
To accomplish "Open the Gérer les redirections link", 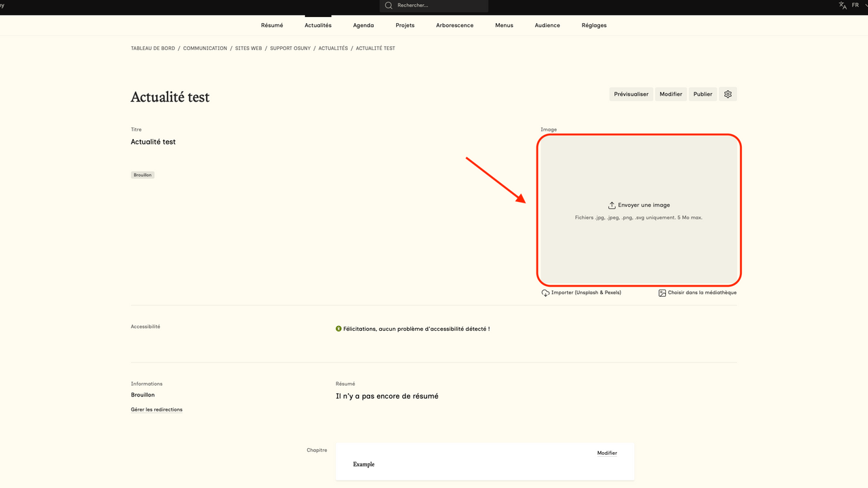I will coord(157,409).
